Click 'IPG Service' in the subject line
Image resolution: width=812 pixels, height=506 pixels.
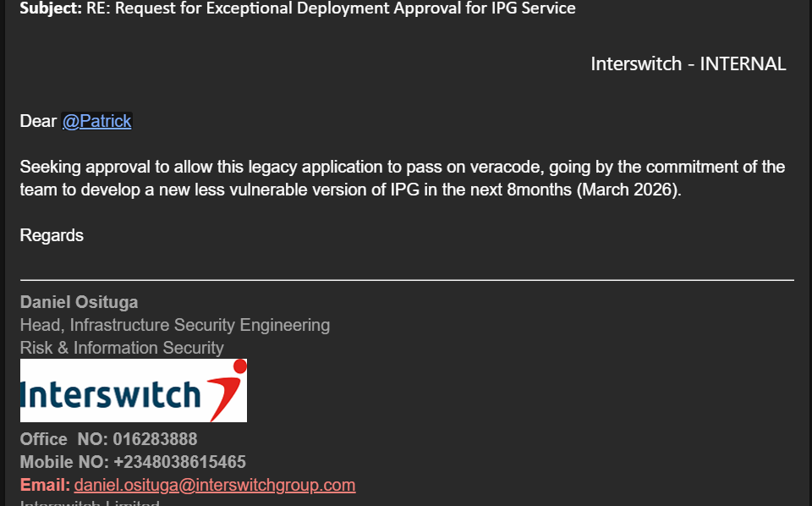pyautogui.click(x=534, y=8)
